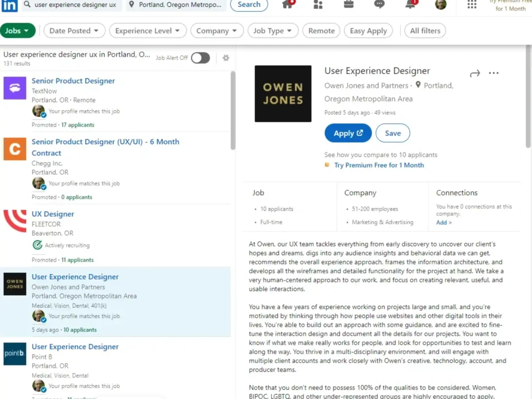The width and height of the screenshot is (532, 399).
Task: Open the Jobs briefcase icon
Action: (348, 4)
